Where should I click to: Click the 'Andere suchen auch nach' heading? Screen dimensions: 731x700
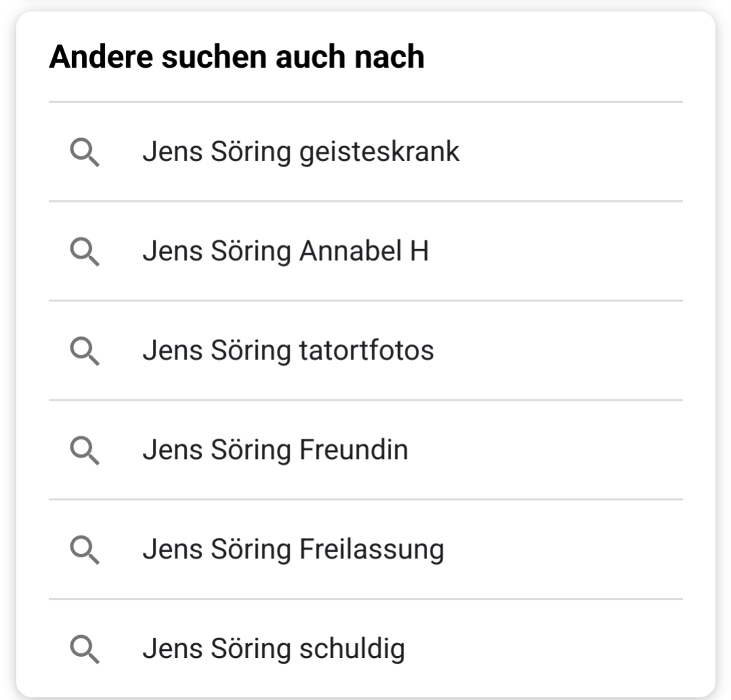(237, 57)
